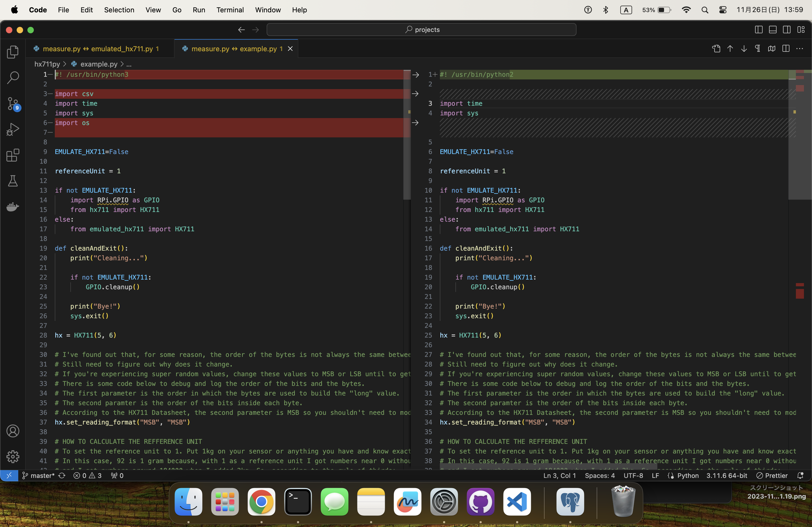Toggle the bottom panel layout control
The width and height of the screenshot is (812, 527).
click(x=773, y=30)
